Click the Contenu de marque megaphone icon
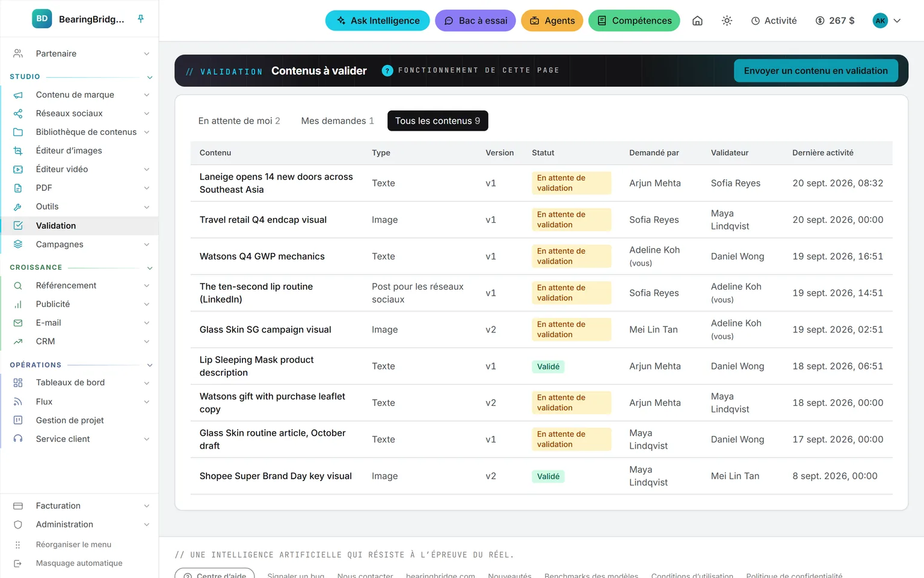Viewport: 924px width, 578px height. tap(18, 95)
